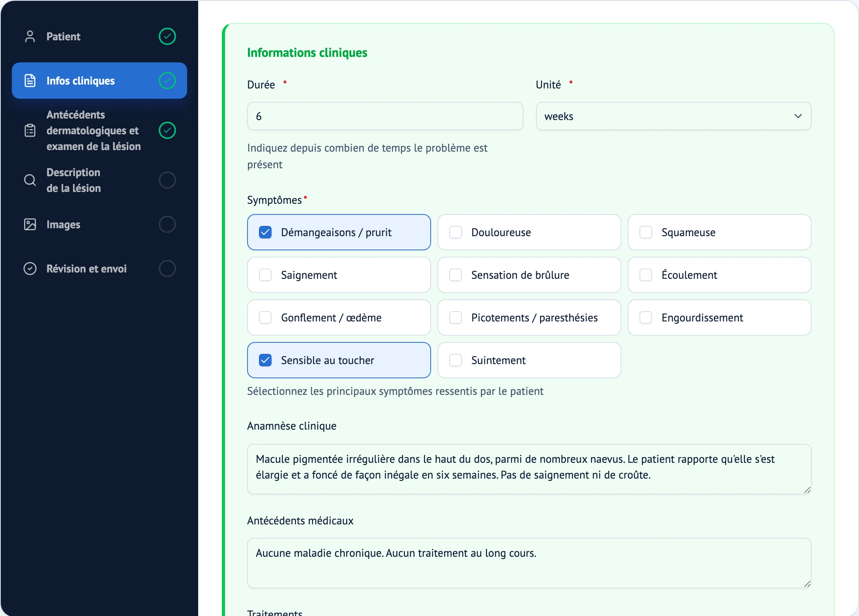Click the Images picture icon
Screen dimensions: 859x616
tap(30, 224)
